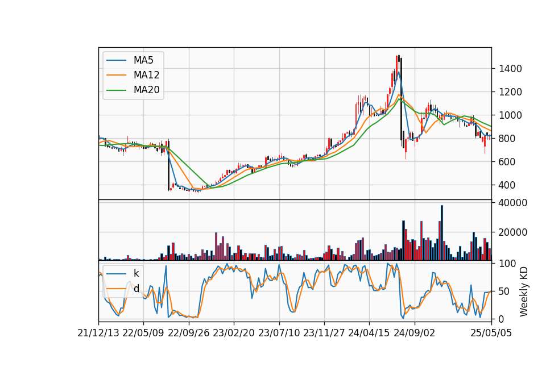The image size is (546, 392).
Task: Click the 40000 volume axis label
Action: (513, 203)
